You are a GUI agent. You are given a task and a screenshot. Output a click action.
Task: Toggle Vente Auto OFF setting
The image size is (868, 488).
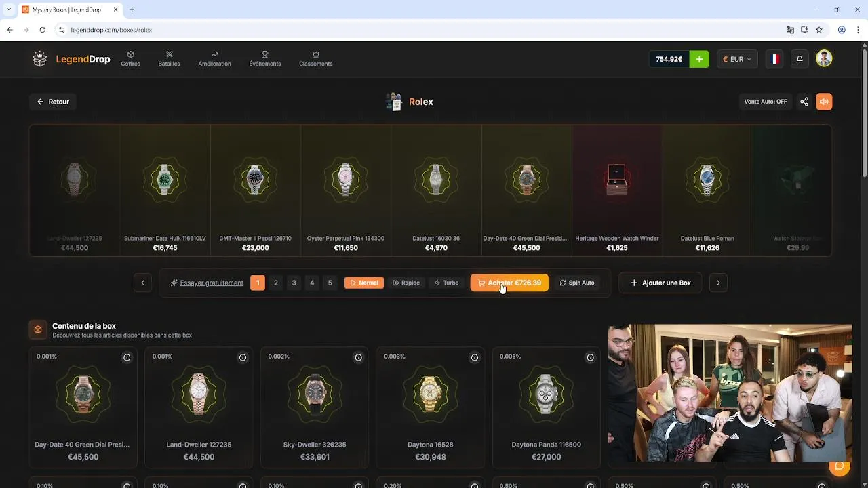[766, 102]
